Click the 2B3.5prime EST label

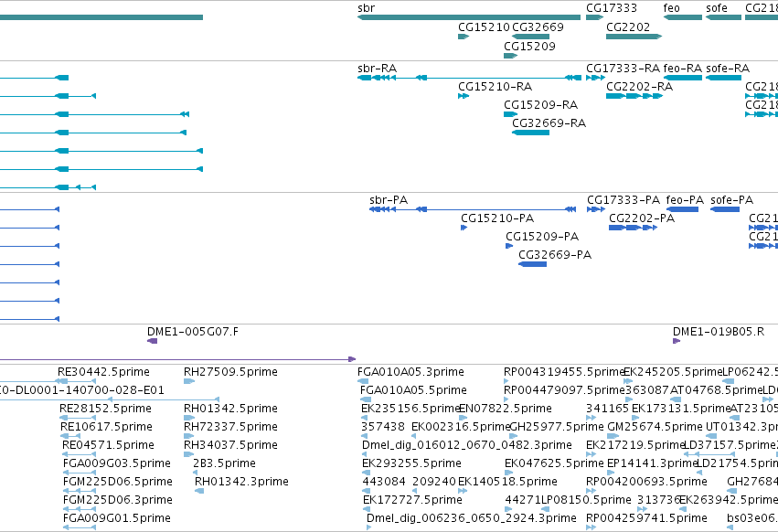click(224, 464)
